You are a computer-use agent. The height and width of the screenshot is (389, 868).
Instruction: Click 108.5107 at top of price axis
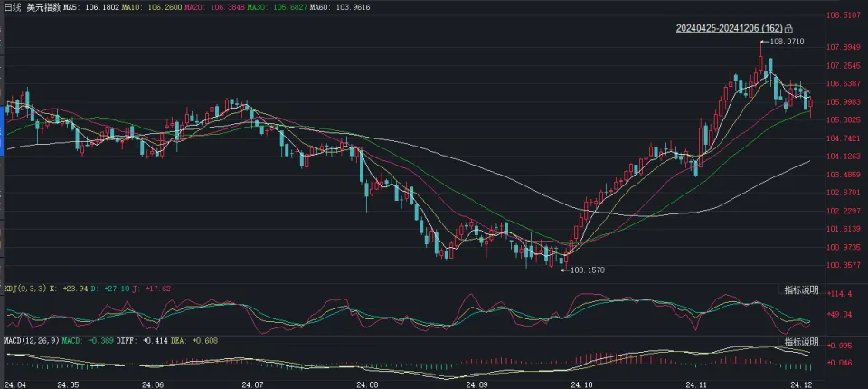[843, 15]
